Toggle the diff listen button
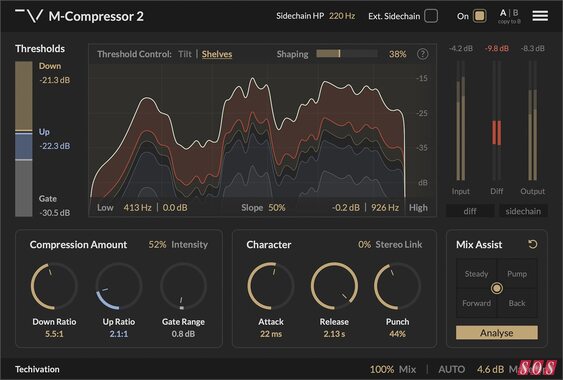The height and width of the screenshot is (380, 563). point(470,211)
